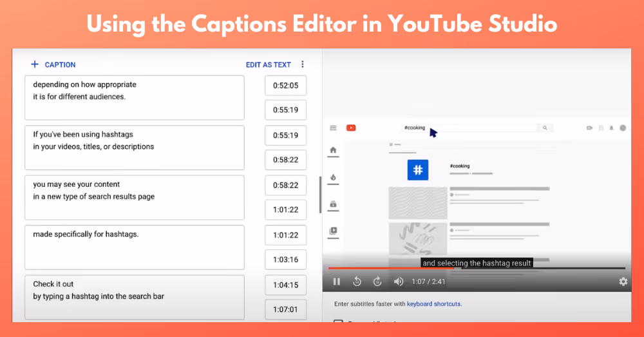Switch to Edit as Text mode
This screenshot has width=644, height=337.
[x=268, y=64]
